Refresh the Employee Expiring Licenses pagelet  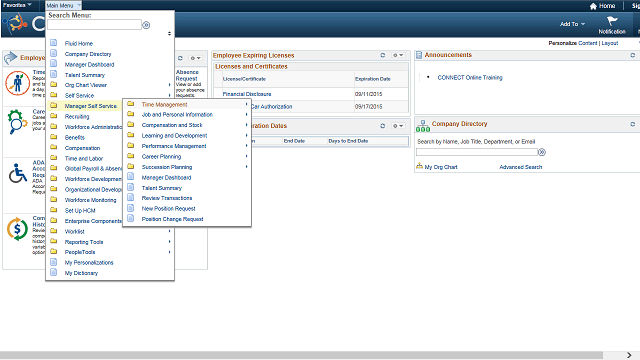coord(382,55)
